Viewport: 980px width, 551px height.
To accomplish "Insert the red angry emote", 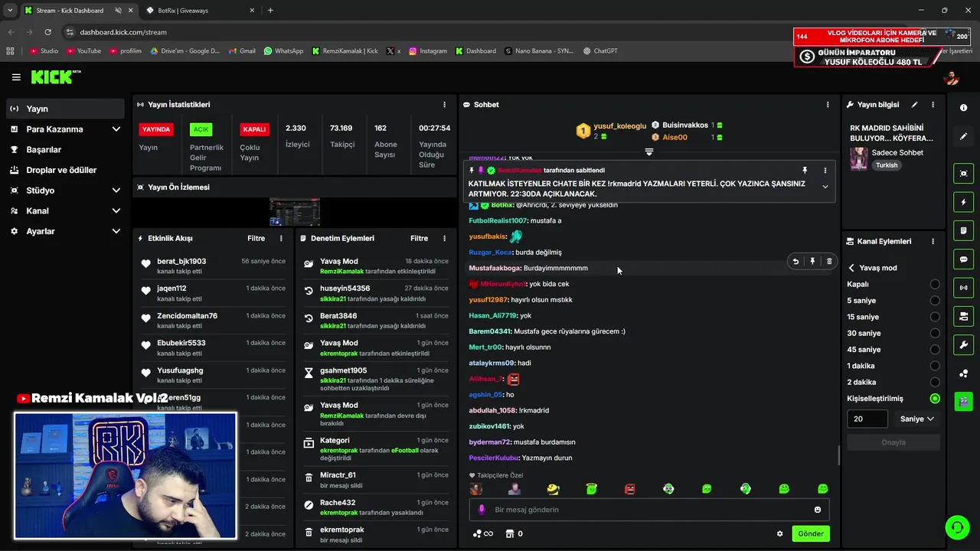I will (x=630, y=488).
